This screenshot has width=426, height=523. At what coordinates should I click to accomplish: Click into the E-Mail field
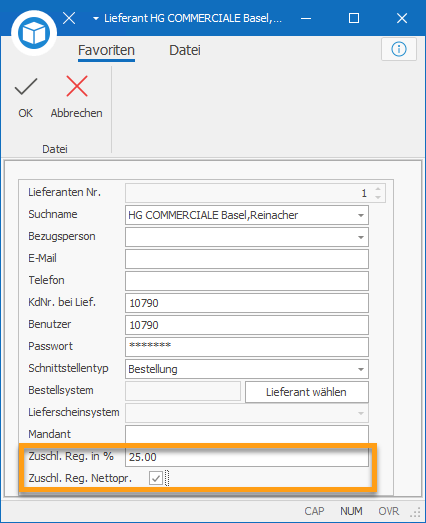[x=247, y=259]
